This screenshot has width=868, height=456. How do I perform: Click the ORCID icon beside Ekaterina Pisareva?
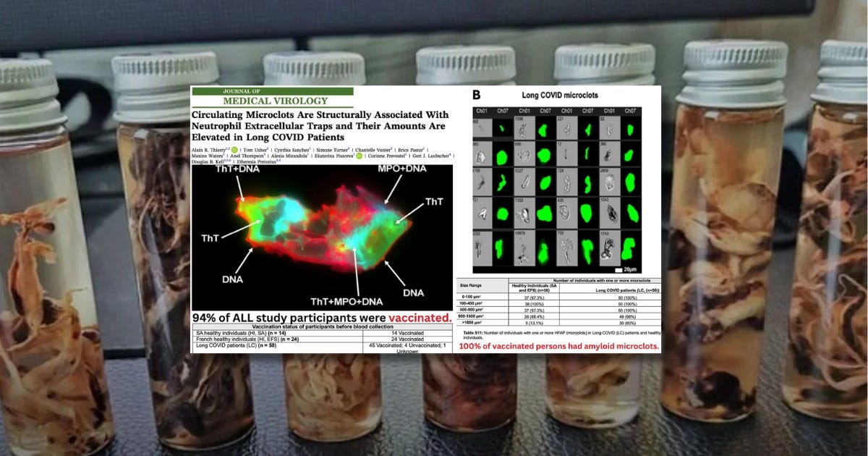tap(359, 156)
